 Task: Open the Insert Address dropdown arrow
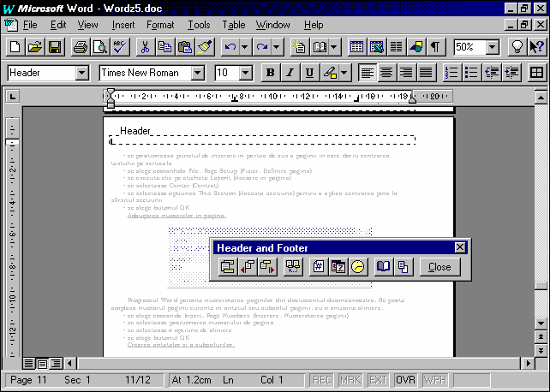coord(334,47)
